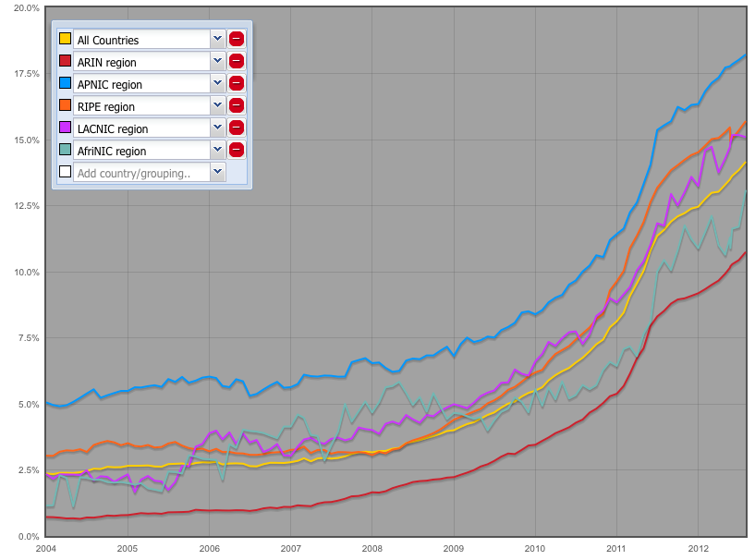Click the RIPE region name field
This screenshot has width=755, height=560.
tap(141, 106)
